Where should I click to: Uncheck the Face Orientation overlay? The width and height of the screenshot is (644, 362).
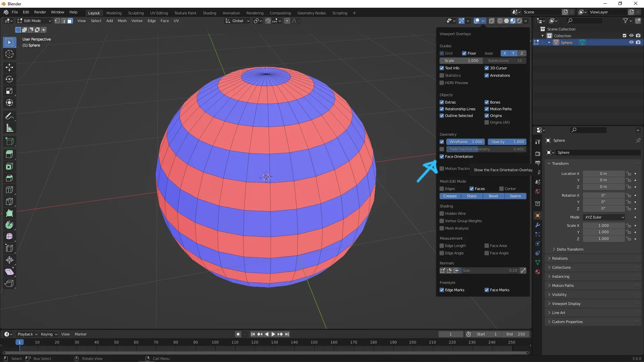coord(442,157)
